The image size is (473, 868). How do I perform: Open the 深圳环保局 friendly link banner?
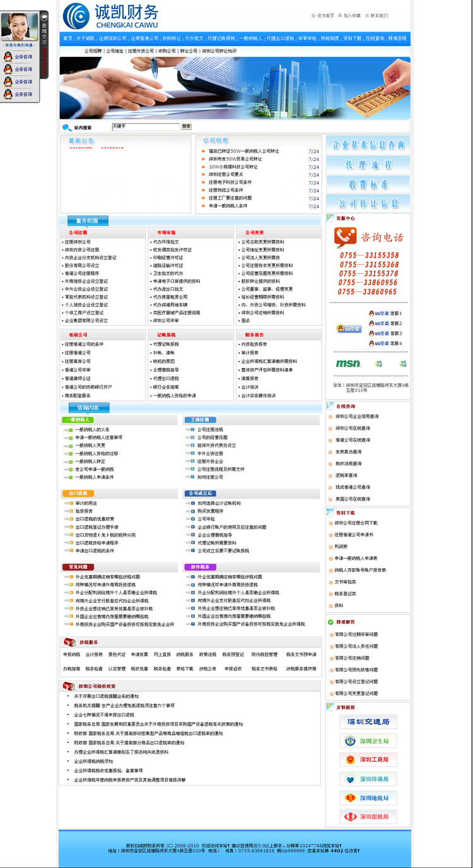(x=368, y=779)
